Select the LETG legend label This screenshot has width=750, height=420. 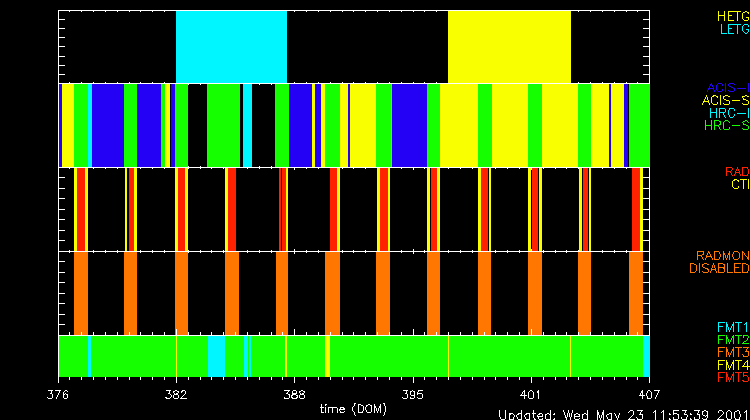coord(733,30)
